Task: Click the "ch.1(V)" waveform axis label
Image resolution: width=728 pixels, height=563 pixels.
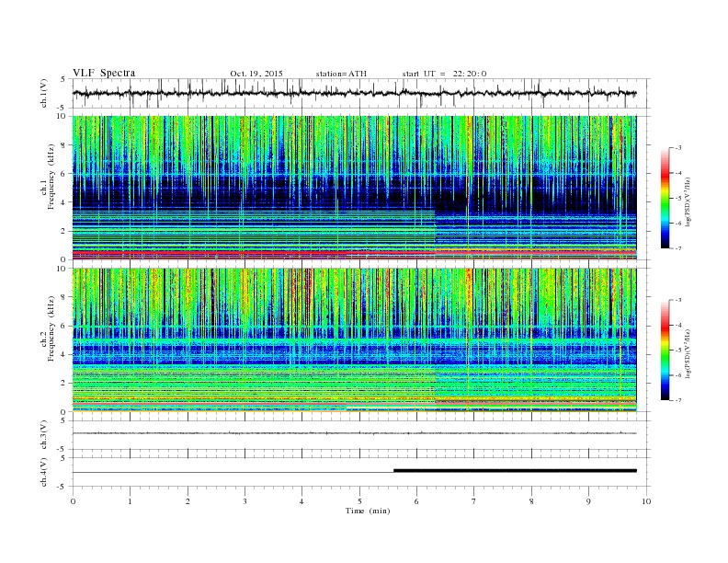Action: pyautogui.click(x=44, y=93)
